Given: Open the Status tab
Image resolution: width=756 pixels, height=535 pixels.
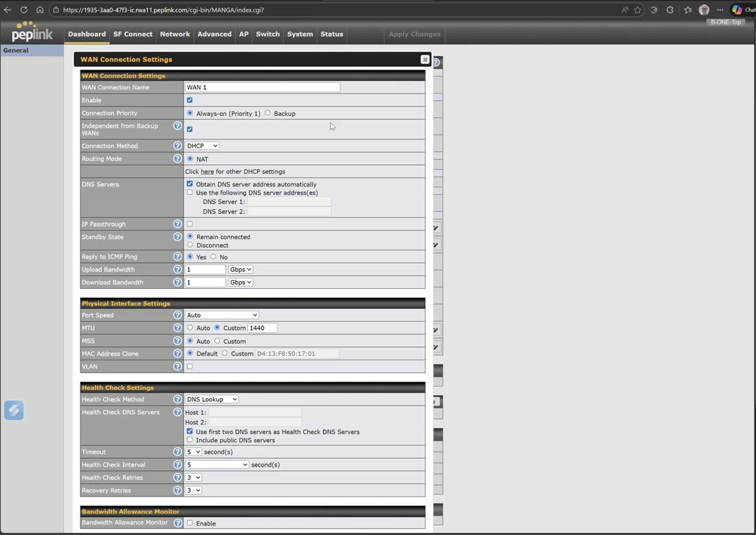Looking at the screenshot, I should point(332,34).
